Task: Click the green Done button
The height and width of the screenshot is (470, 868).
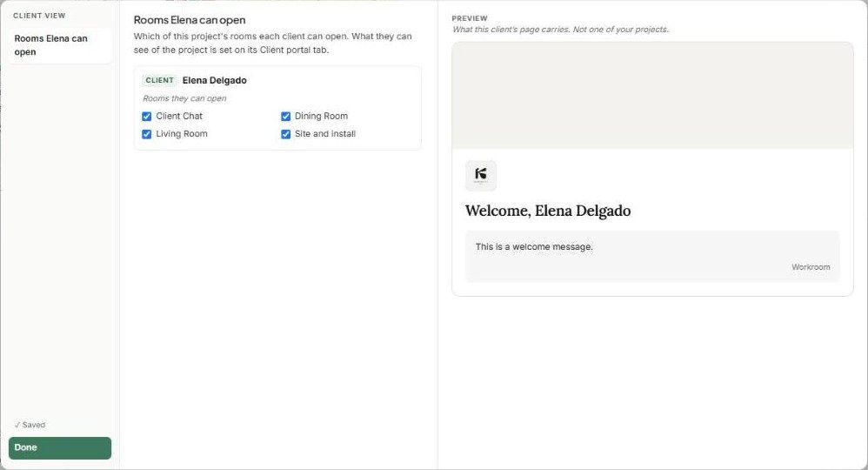Action: (x=60, y=448)
